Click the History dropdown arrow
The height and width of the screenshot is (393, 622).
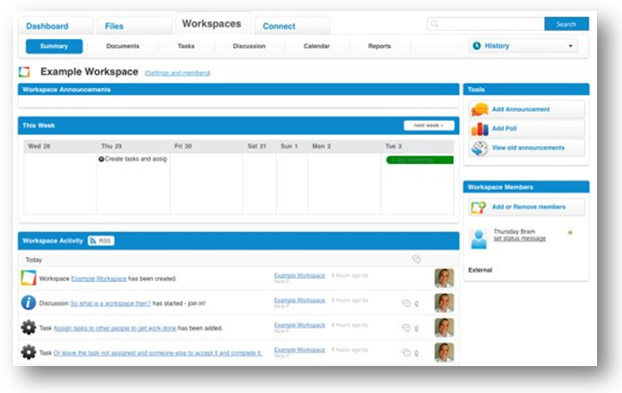(x=570, y=46)
